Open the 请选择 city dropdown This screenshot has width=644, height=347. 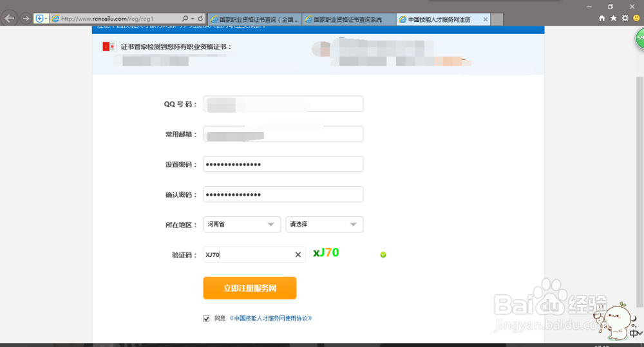coord(325,224)
